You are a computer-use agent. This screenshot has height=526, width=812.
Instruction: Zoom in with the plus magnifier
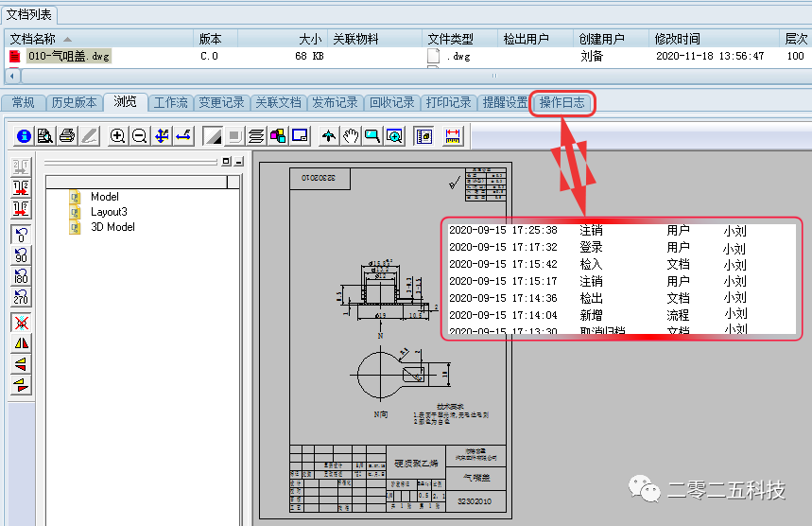tap(118, 136)
